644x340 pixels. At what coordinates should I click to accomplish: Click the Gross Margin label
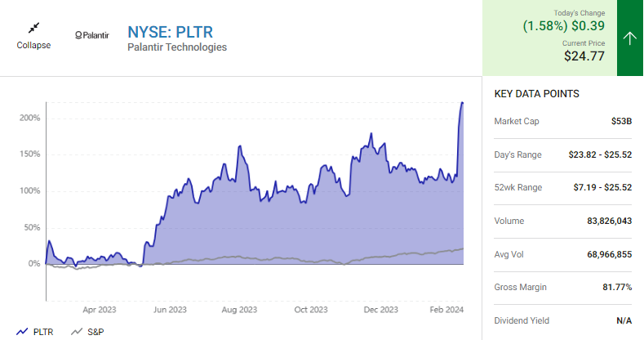pyautogui.click(x=520, y=288)
